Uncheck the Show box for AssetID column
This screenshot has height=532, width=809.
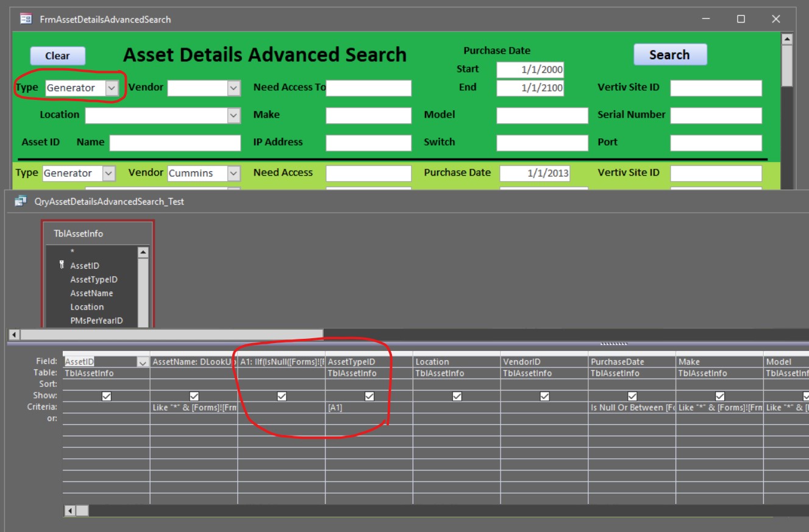[x=107, y=396]
